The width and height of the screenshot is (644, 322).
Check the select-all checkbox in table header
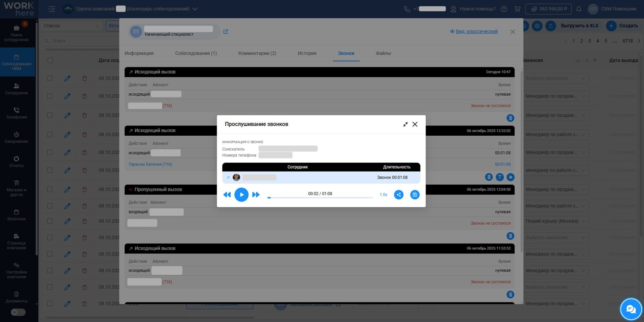pos(50,60)
